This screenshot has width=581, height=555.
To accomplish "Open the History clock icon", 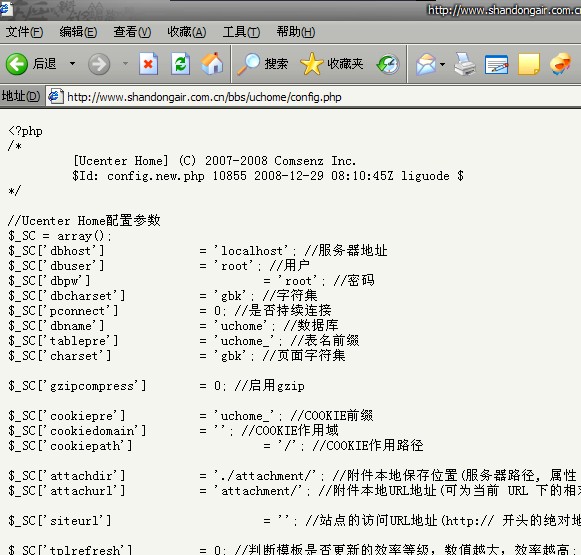I will coord(388,64).
